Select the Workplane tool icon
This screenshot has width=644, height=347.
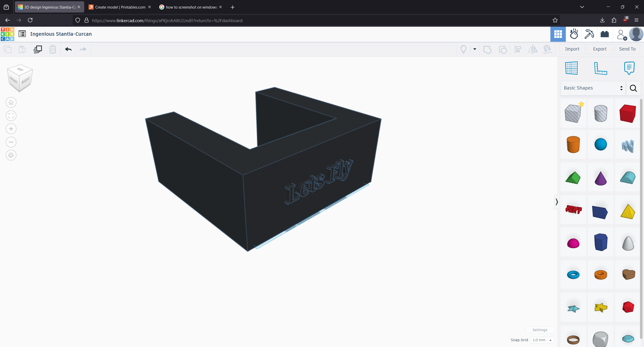(x=571, y=68)
